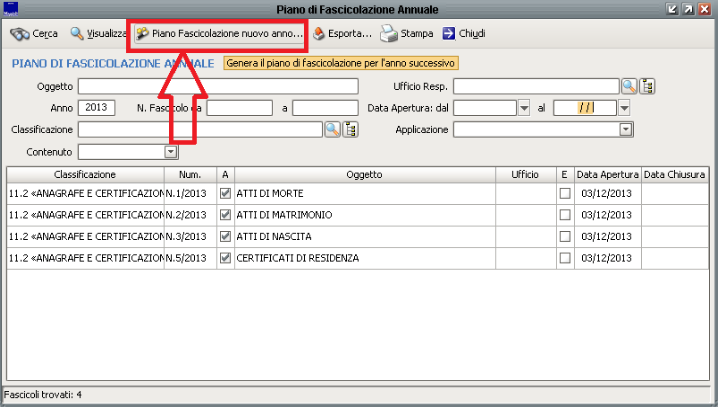
Task: Focus the N. Fascicolo da field
Action: (x=239, y=108)
